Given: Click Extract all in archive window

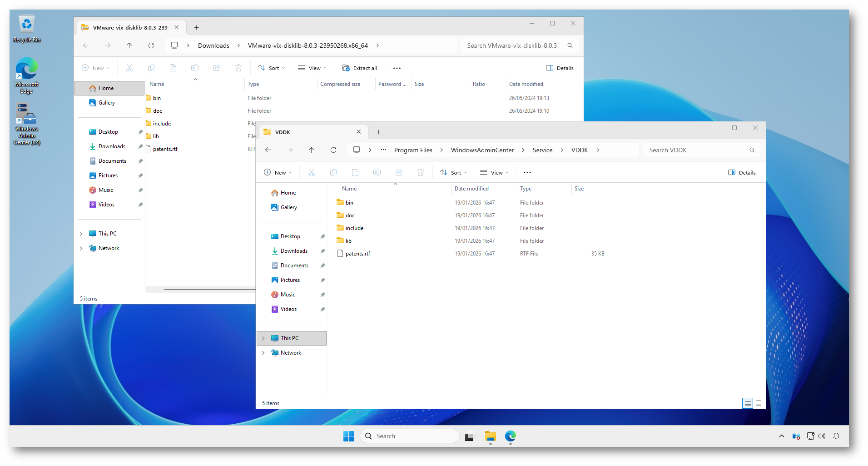Looking at the screenshot, I should 360,68.
